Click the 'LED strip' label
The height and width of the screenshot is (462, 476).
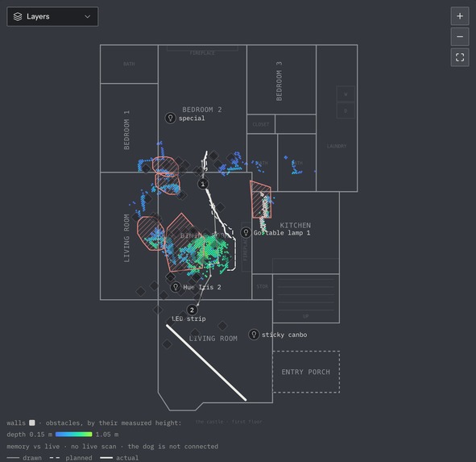[188, 318]
